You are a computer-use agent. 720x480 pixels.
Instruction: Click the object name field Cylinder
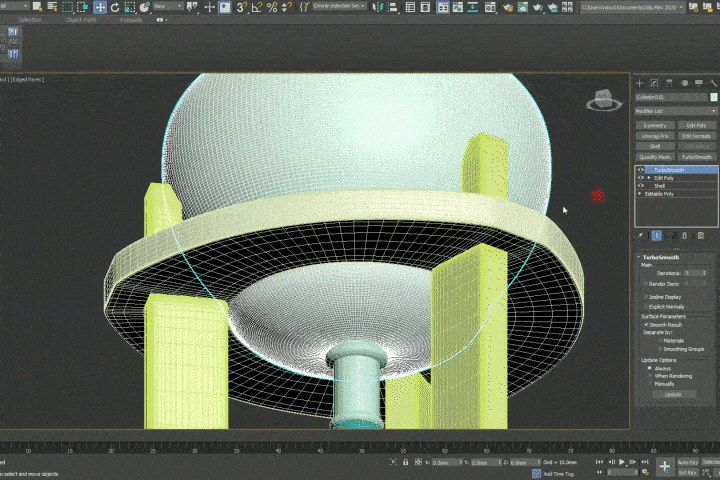671,97
